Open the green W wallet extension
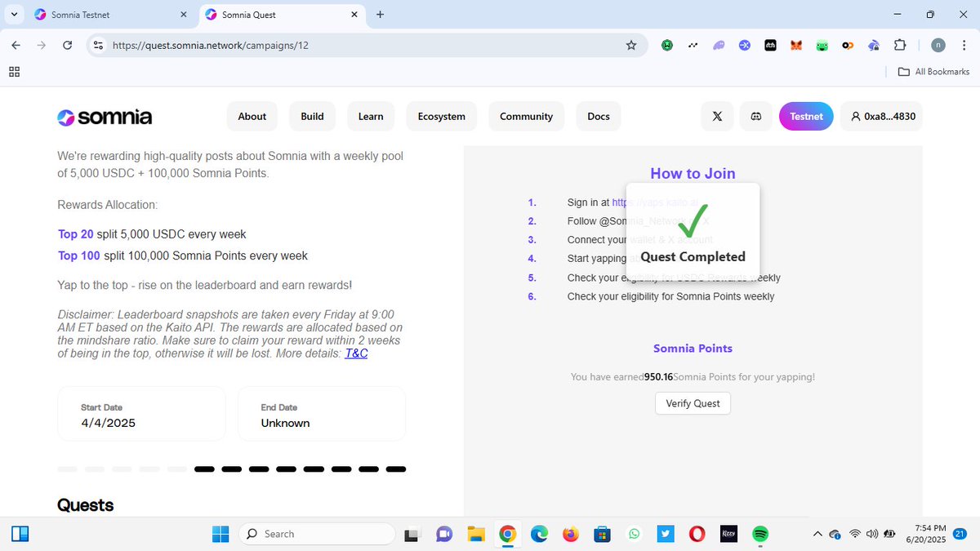 coord(667,46)
